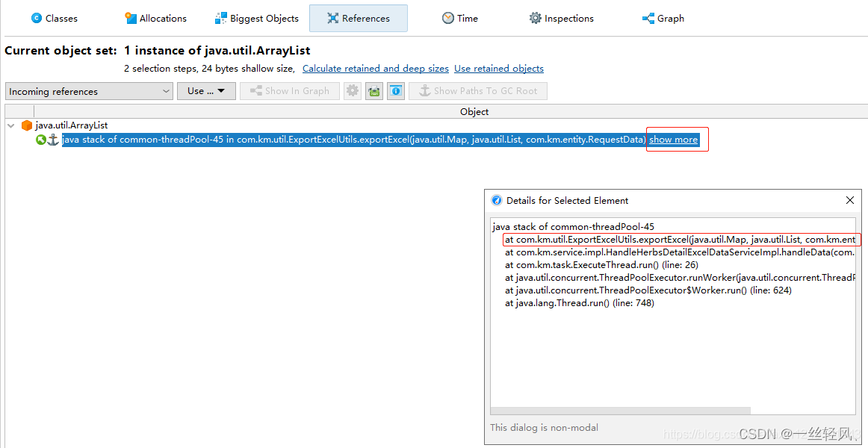Image resolution: width=868 pixels, height=448 pixels.
Task: Click the Show In Graph button
Action: (289, 91)
